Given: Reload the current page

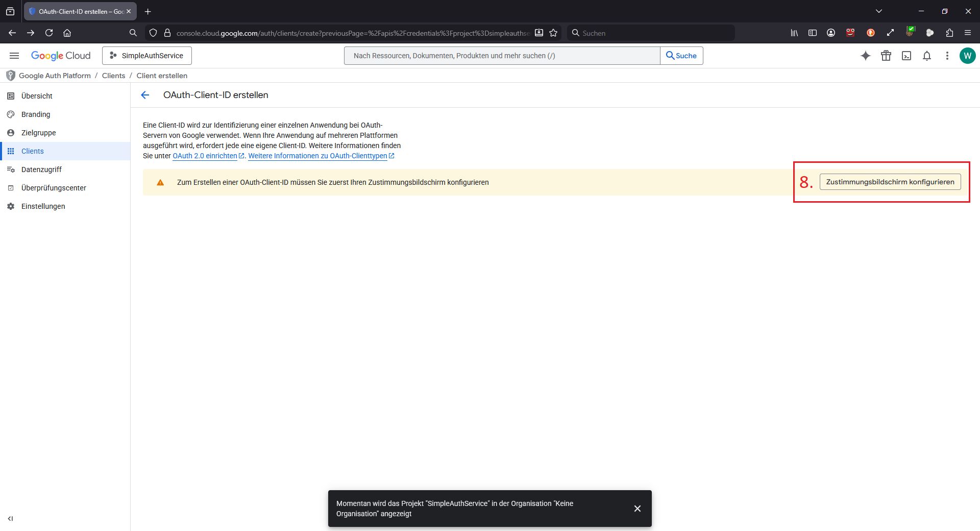Looking at the screenshot, I should [49, 33].
